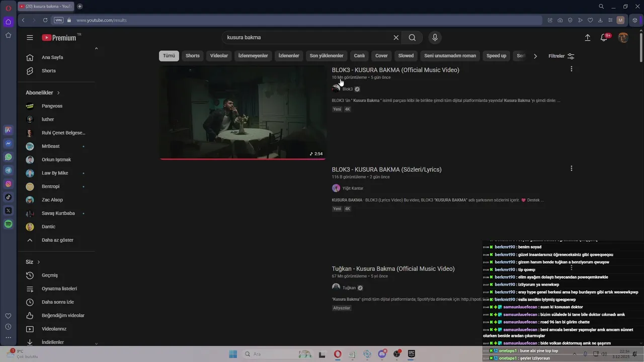This screenshot has width=644, height=362.
Task: Open the browser downloads icon
Action: pos(600,20)
